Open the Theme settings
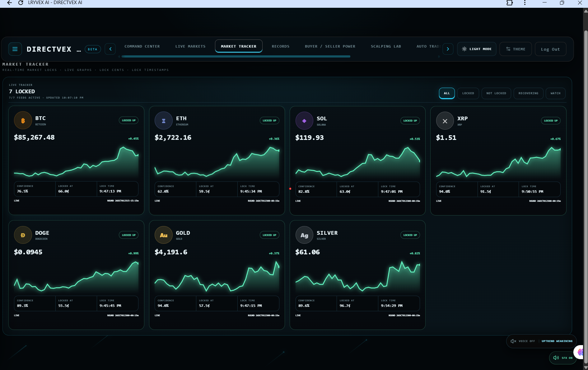The height and width of the screenshot is (370, 588). click(516, 49)
